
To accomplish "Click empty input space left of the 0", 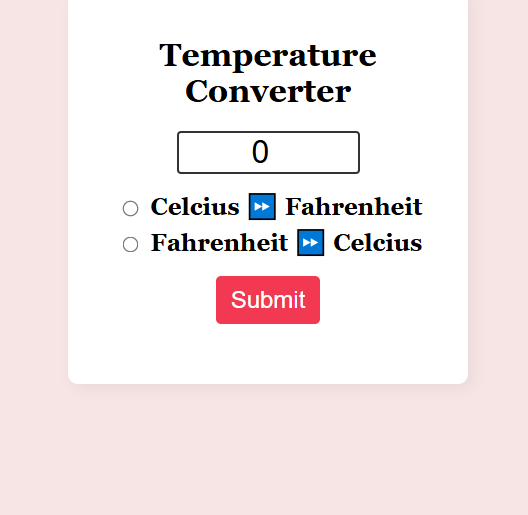I will 216,153.
